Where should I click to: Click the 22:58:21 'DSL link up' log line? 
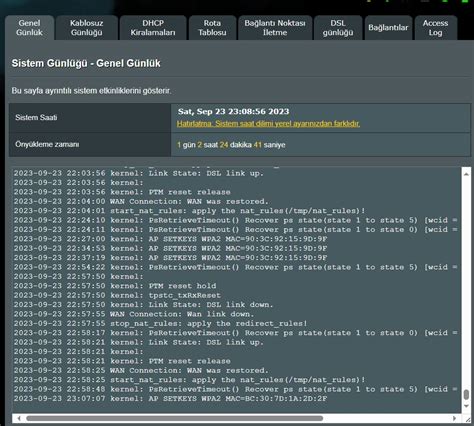(139, 342)
